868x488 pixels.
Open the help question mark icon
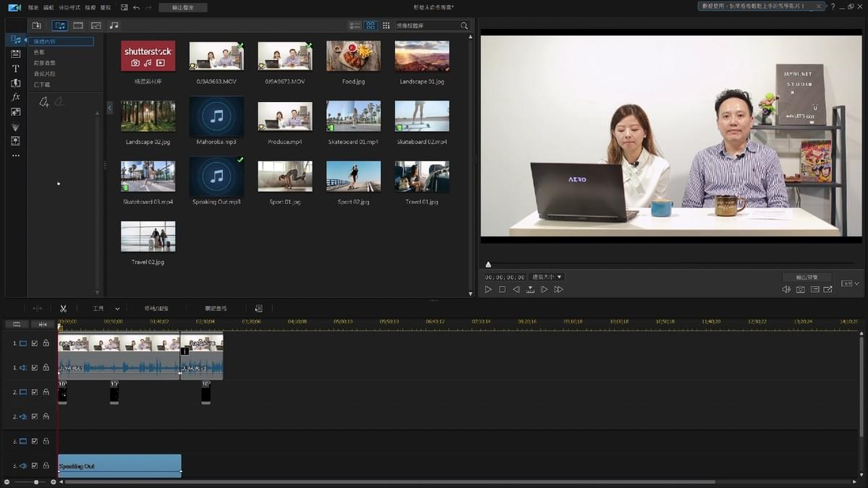[833, 7]
